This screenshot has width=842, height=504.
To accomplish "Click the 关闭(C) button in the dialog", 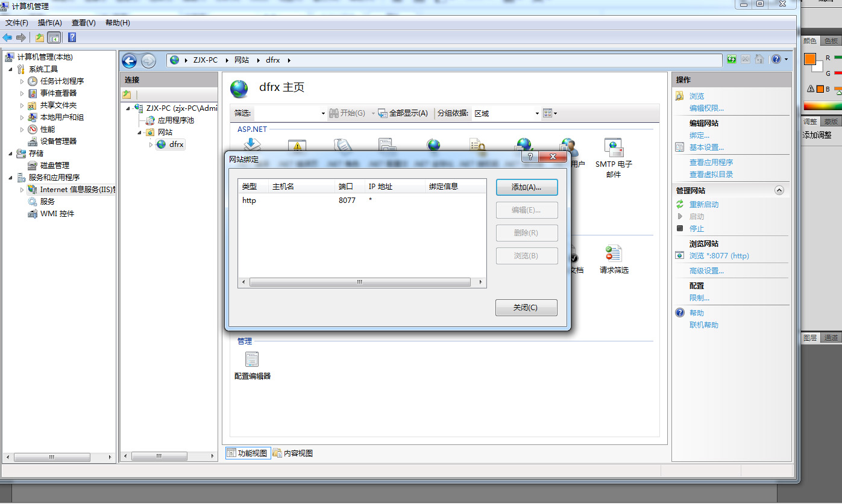I will (526, 308).
